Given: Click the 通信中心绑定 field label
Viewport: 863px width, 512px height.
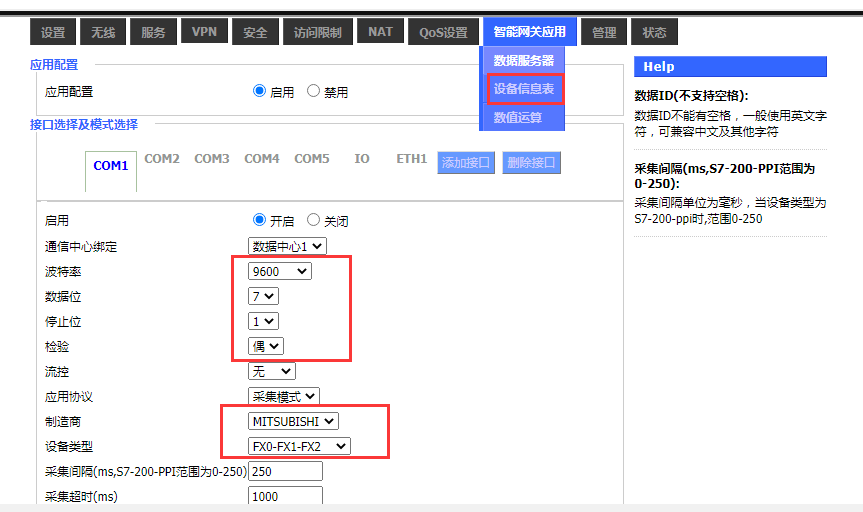Looking at the screenshot, I should pyautogui.click(x=81, y=247).
